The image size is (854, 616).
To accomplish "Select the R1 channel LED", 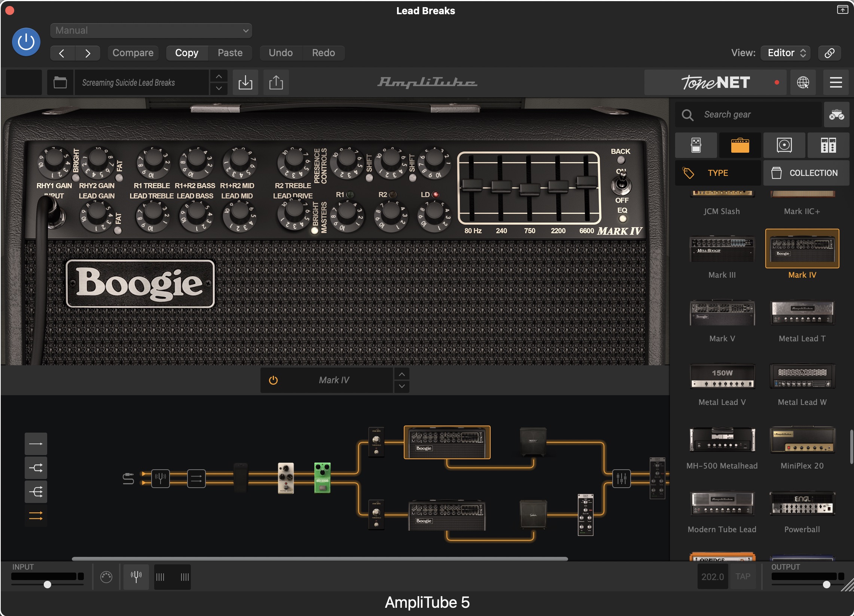I will (x=350, y=195).
